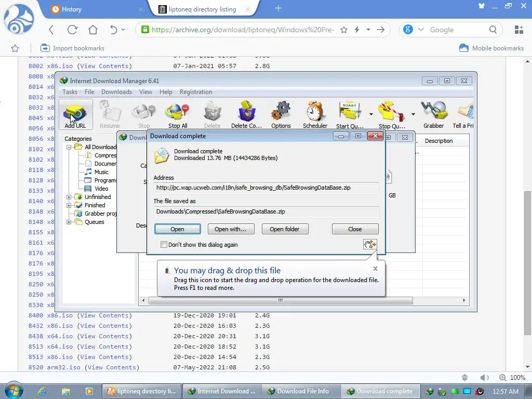
Task: Collapse All Downloads tree node
Action: point(69,147)
